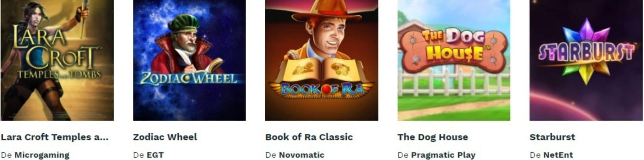Click the 'Starburst' title text
The height and width of the screenshot is (160, 644).
pyautogui.click(x=552, y=137)
